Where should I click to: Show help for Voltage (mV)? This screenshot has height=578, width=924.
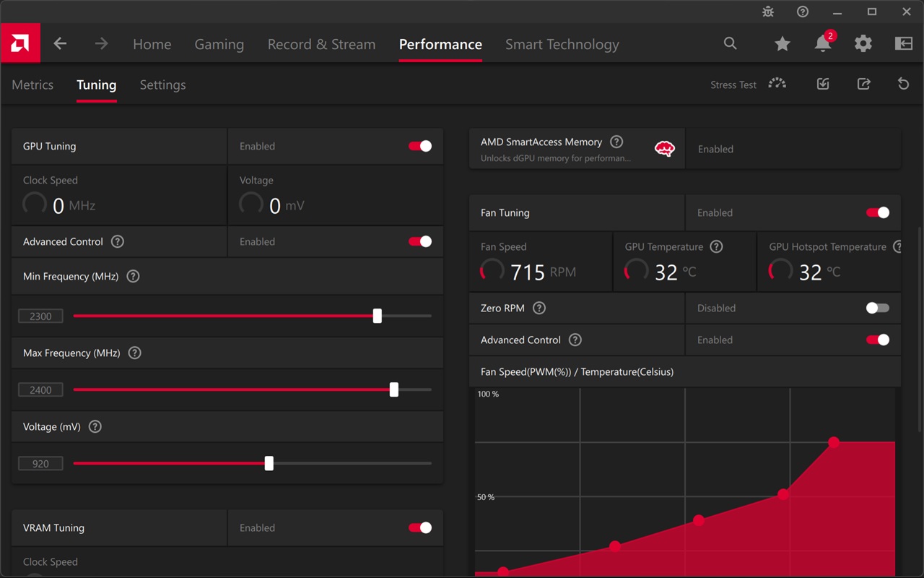click(x=95, y=426)
